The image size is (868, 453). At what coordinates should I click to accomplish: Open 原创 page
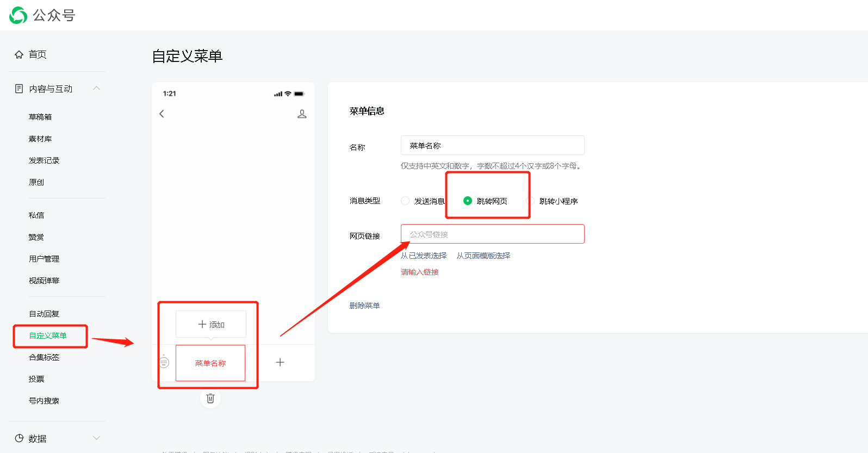click(36, 182)
